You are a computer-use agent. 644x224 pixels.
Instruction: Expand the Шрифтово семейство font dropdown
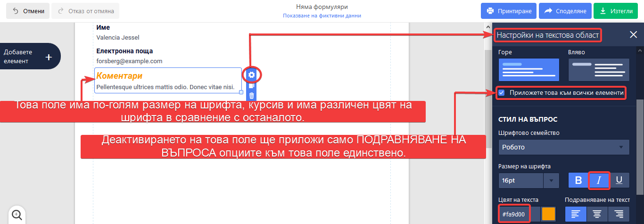564,147
